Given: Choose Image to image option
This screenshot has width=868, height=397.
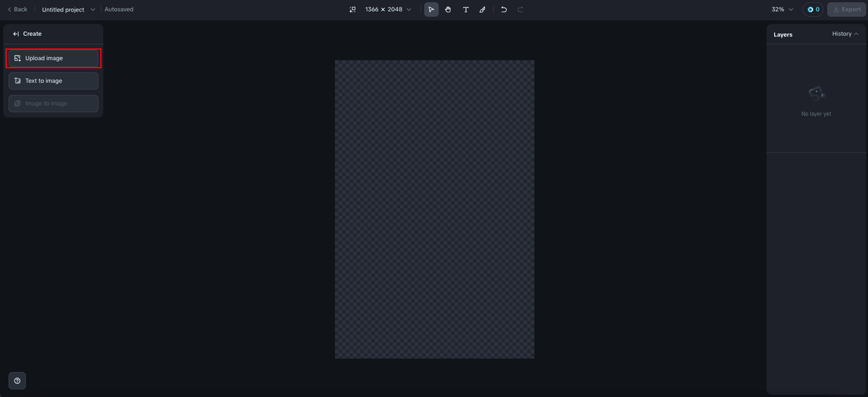Looking at the screenshot, I should click(54, 104).
